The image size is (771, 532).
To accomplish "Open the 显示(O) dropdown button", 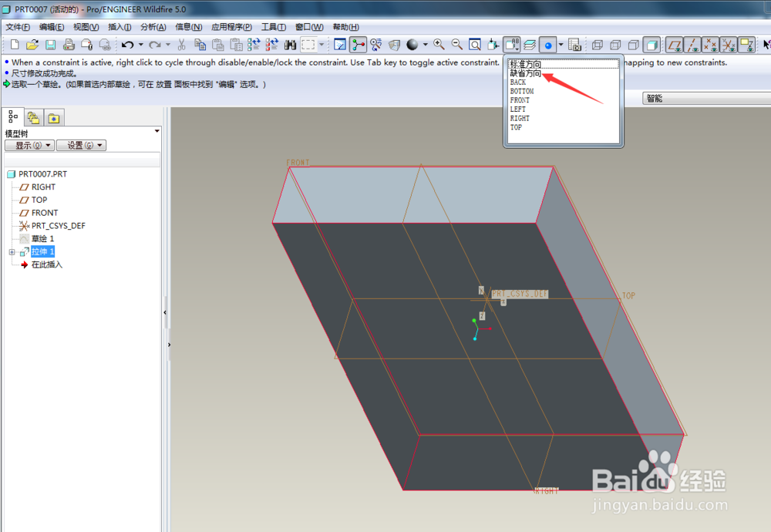I will (29, 145).
